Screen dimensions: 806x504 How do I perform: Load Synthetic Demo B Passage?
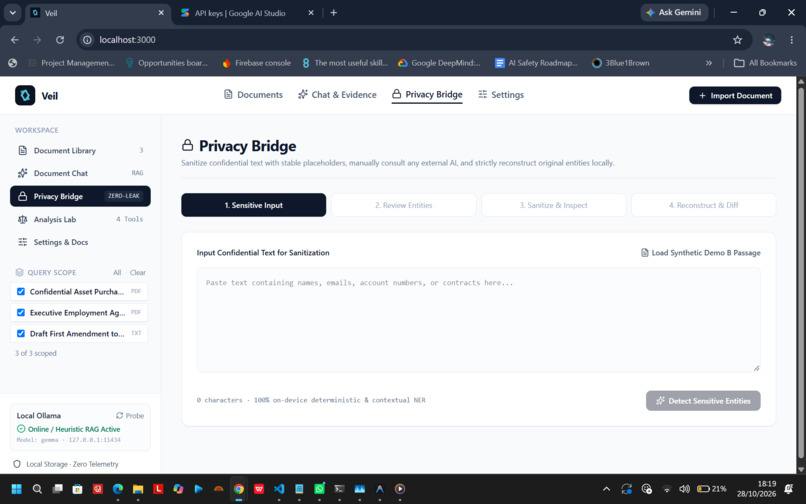point(701,253)
